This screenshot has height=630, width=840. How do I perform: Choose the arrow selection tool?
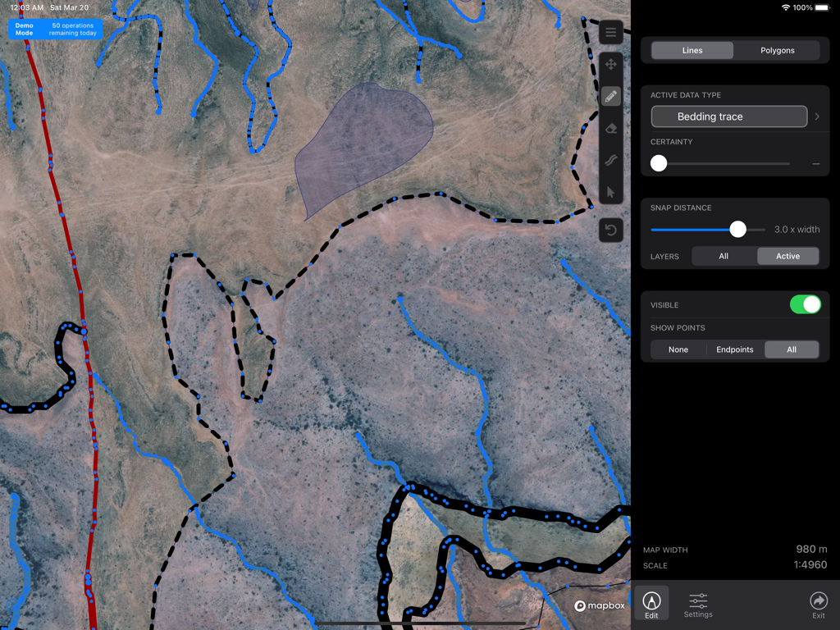pos(610,191)
